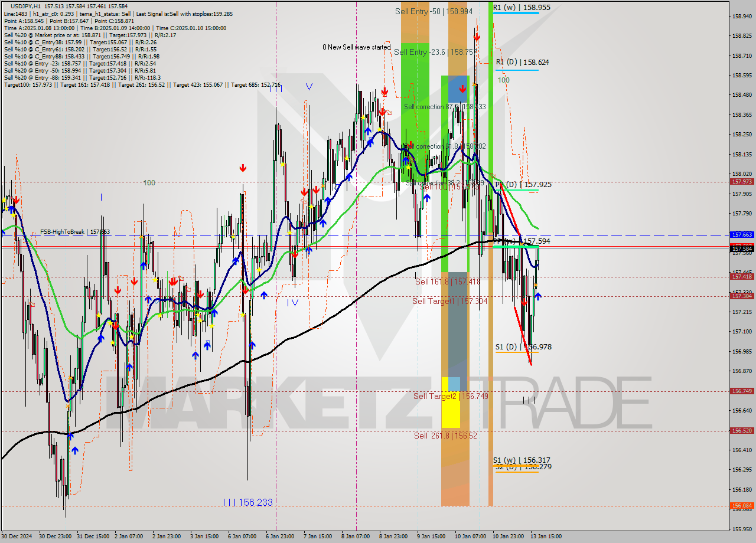
Task: Click the '6 Jan 23:00' time axis label
Action: [x=281, y=537]
